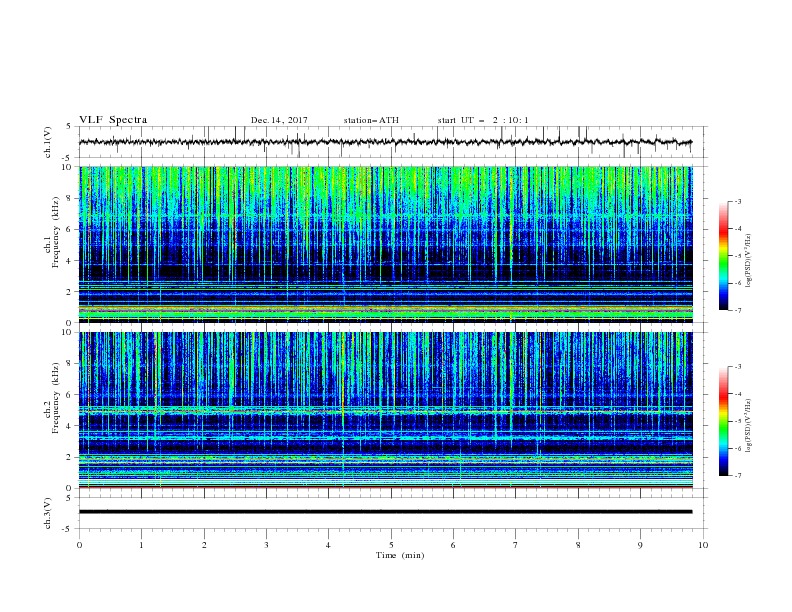Image resolution: width=792 pixels, height=612 pixels.
Task: Click the ch.1 PSD color scale bar
Action: click(x=723, y=256)
